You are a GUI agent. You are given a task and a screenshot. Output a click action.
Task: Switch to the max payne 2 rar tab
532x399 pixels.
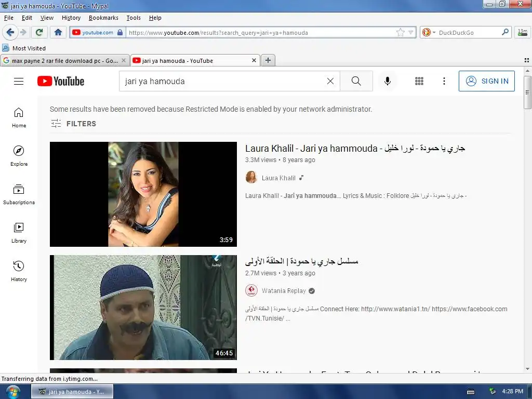(x=64, y=61)
